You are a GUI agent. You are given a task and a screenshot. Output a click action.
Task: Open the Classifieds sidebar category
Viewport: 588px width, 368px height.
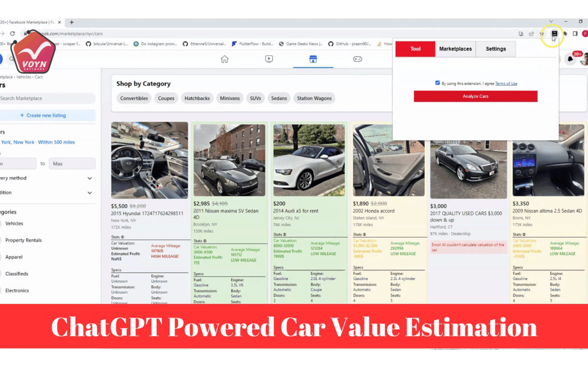[x=17, y=274]
